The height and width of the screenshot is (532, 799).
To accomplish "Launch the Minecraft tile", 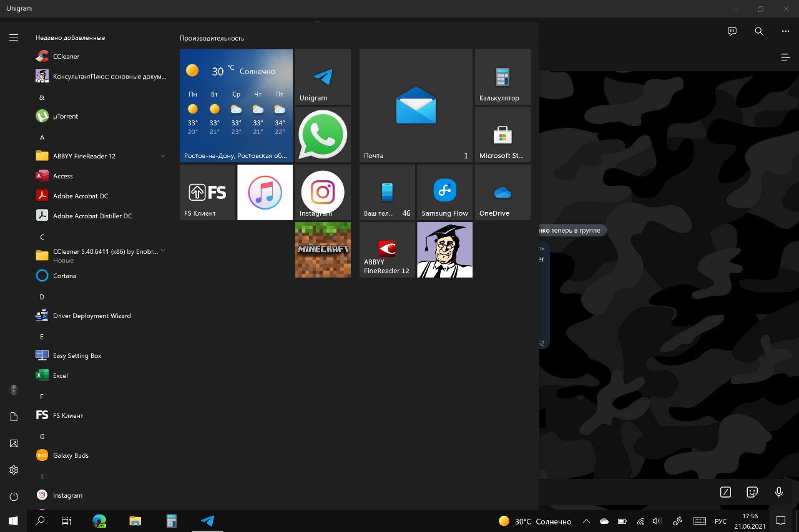I will [x=323, y=250].
